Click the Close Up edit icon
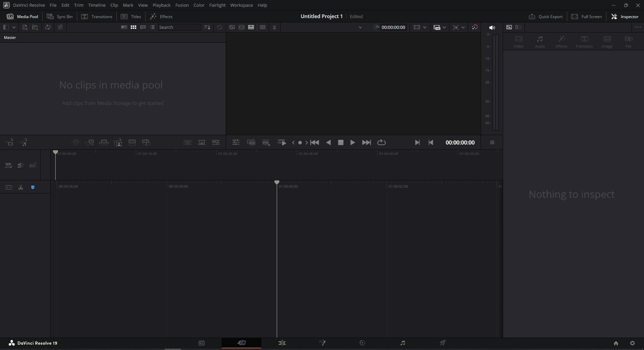 118,142
